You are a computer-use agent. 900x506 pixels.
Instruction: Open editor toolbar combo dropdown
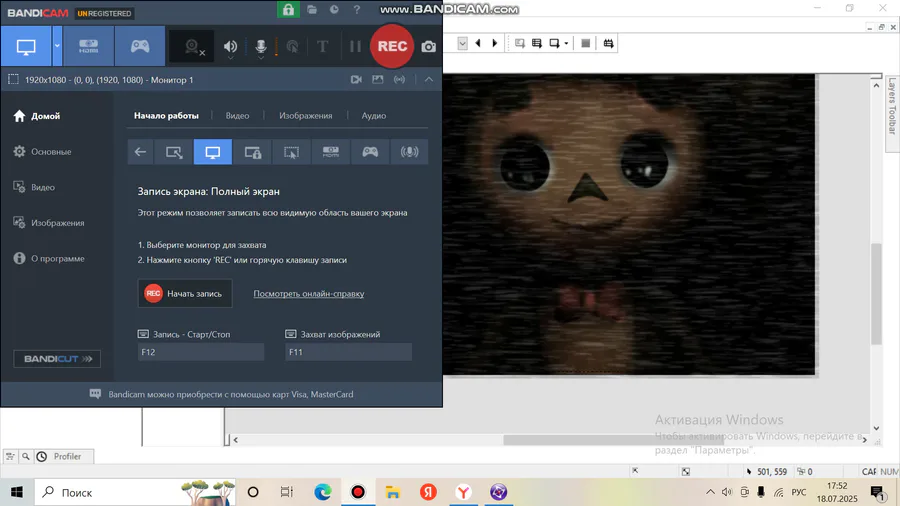coord(463,43)
